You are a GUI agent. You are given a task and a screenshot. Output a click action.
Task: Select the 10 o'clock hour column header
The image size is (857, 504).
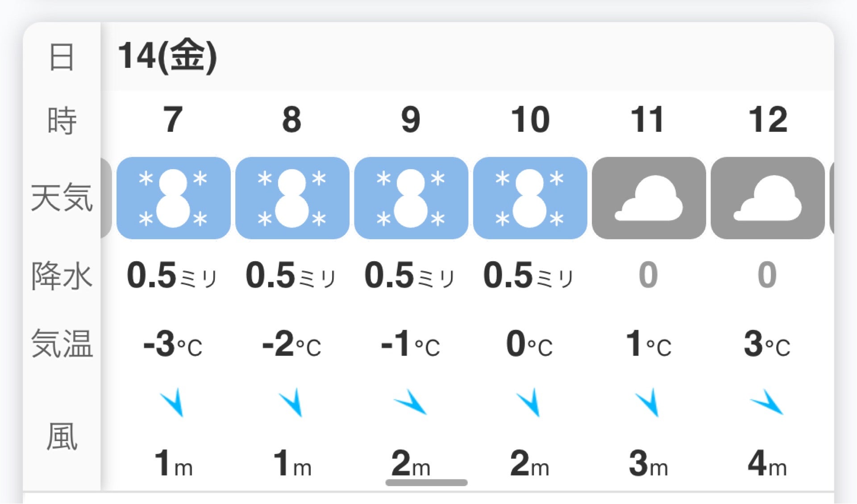530,120
